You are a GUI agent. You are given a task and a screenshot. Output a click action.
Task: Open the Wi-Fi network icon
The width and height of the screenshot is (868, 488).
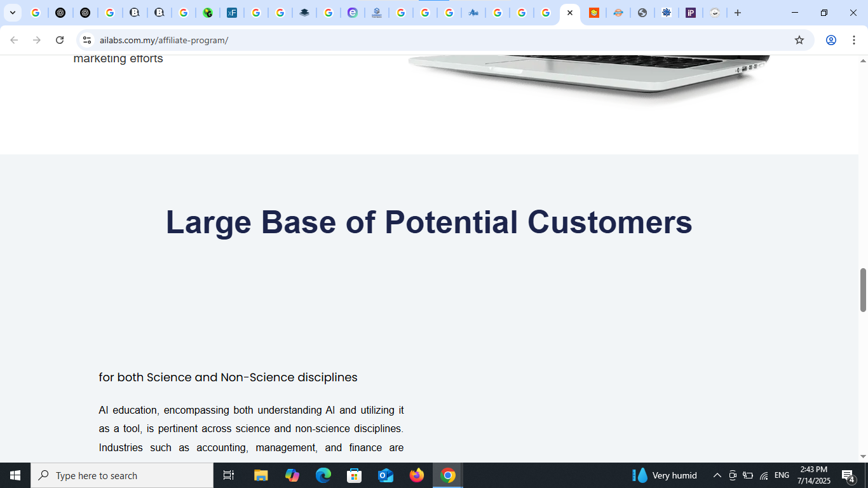coord(764,475)
